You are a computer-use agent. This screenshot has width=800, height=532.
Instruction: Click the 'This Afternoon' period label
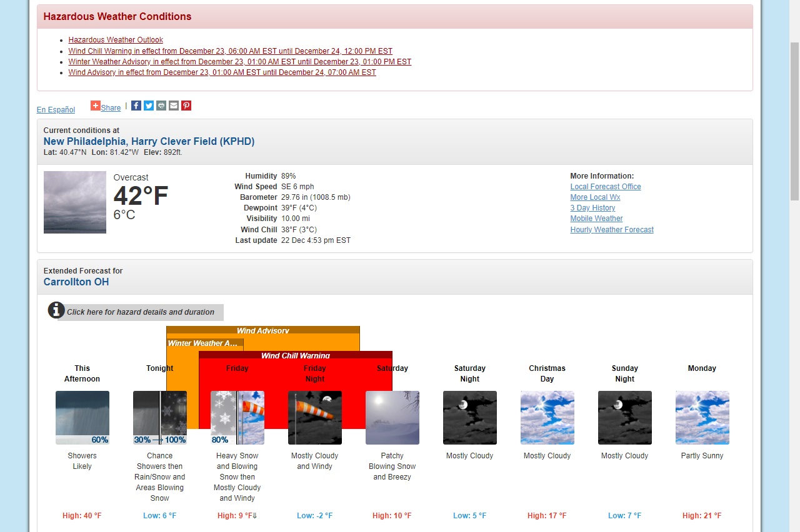(82, 373)
